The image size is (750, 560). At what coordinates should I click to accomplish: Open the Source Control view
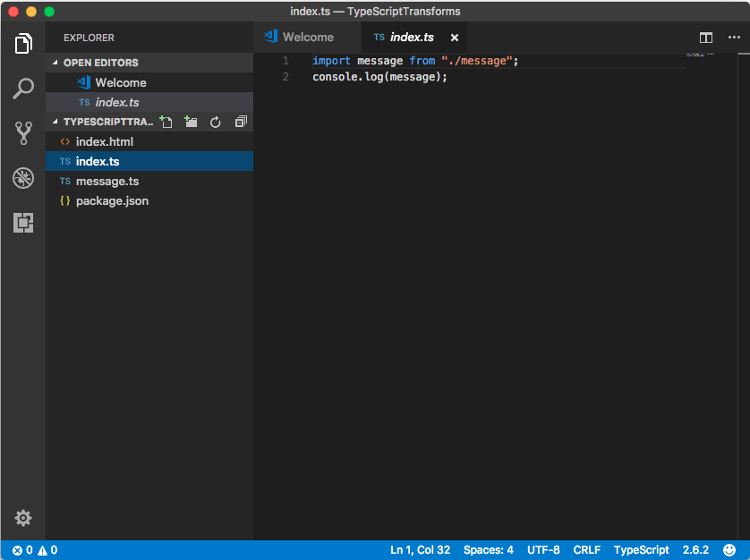pos(23,133)
